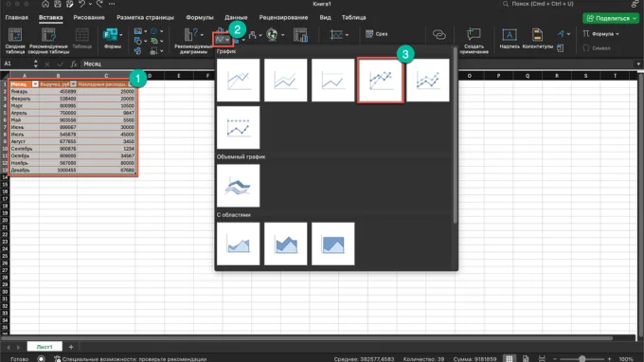Image resolution: width=644 pixels, height=362 pixels.
Task: Click the fx insert function icon
Action: (74, 64)
